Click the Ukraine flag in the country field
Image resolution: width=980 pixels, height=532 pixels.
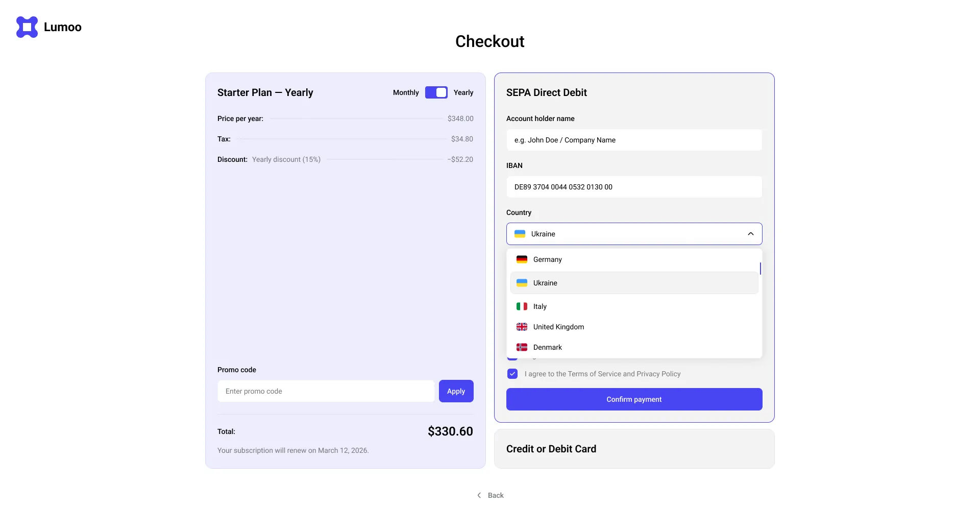tap(520, 234)
